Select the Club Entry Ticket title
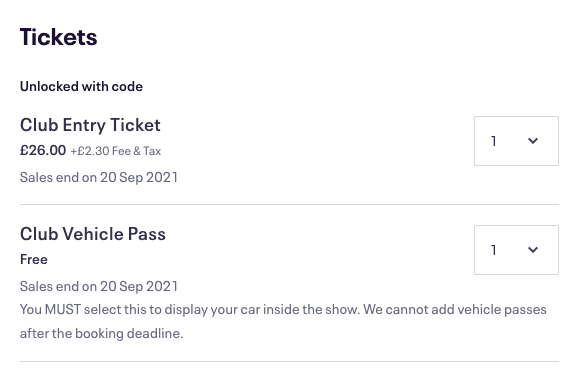This screenshot has width=567, height=368. [x=90, y=125]
